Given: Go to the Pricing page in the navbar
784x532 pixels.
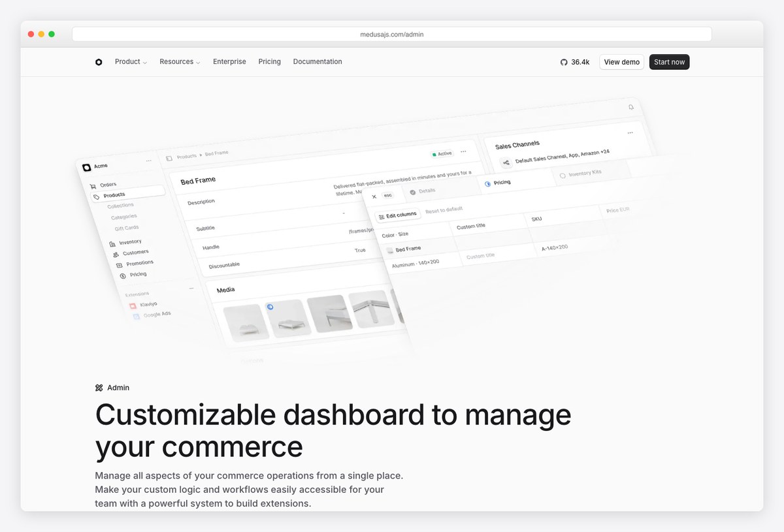Looking at the screenshot, I should [x=269, y=62].
